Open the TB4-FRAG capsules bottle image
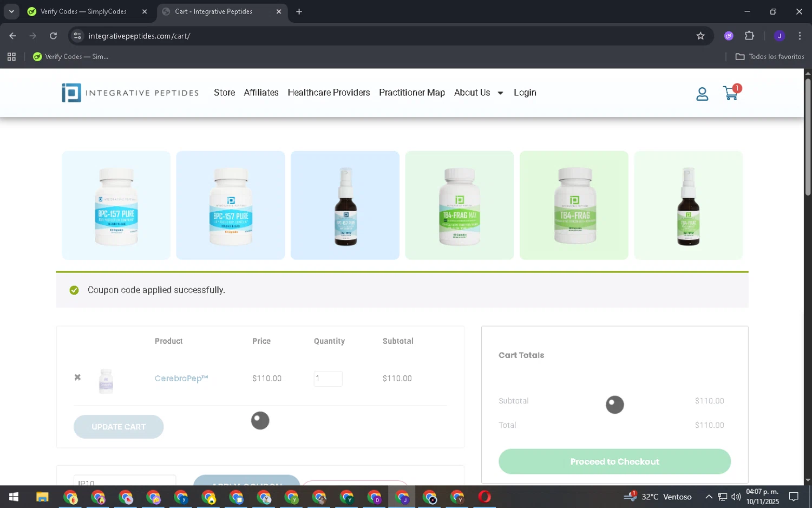 pyautogui.click(x=574, y=205)
